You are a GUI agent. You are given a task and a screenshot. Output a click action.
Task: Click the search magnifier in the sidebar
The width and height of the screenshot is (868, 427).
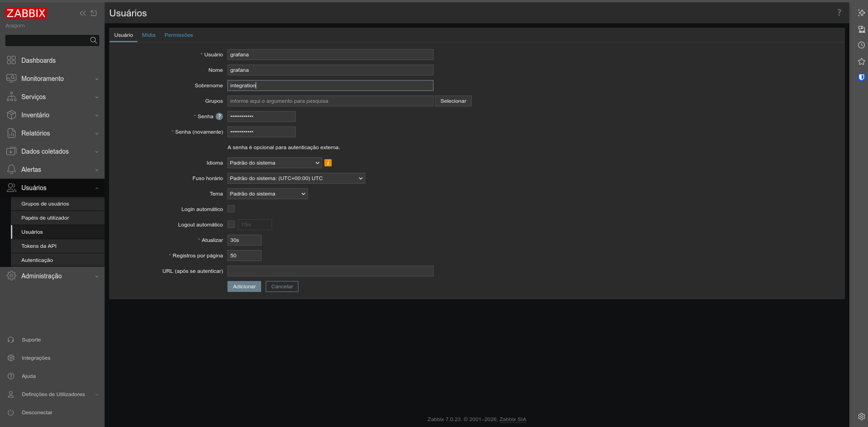[x=93, y=40]
